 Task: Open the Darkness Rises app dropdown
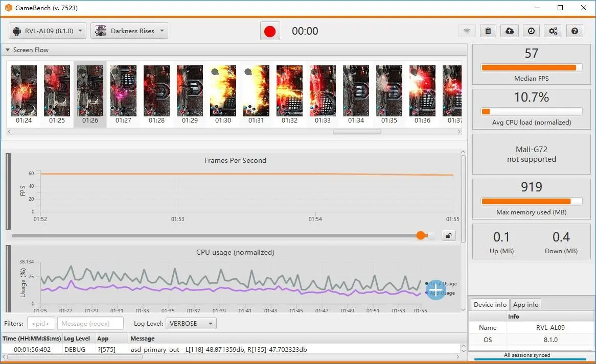(x=129, y=31)
